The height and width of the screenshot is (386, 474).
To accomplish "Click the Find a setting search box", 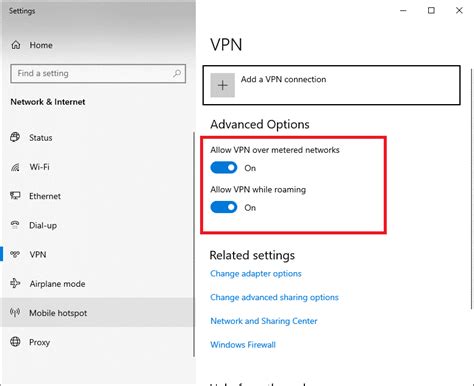I will (98, 73).
